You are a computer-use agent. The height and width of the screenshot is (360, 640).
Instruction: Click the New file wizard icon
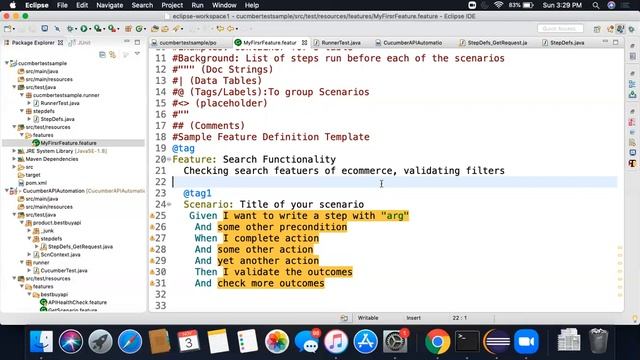[8, 29]
